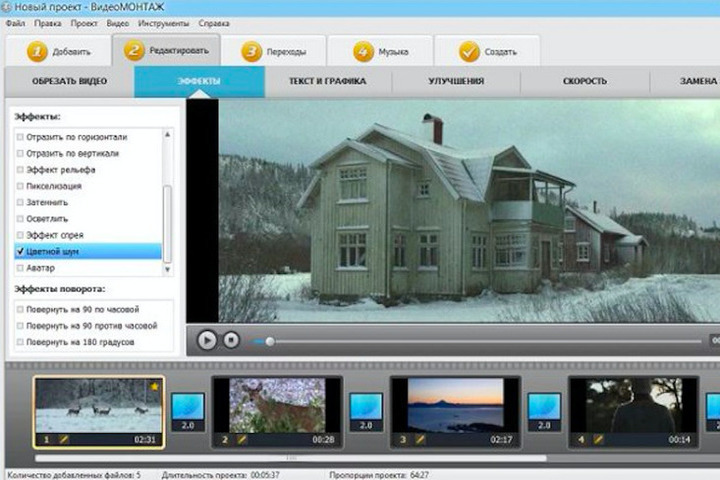Click the pencil edit icon on clip 3

coord(420,439)
